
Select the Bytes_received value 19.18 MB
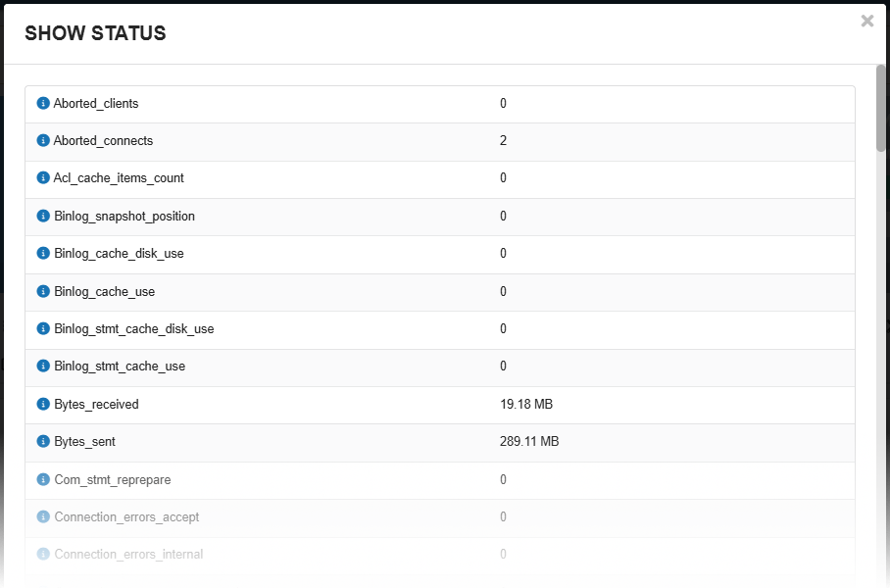pyautogui.click(x=526, y=404)
